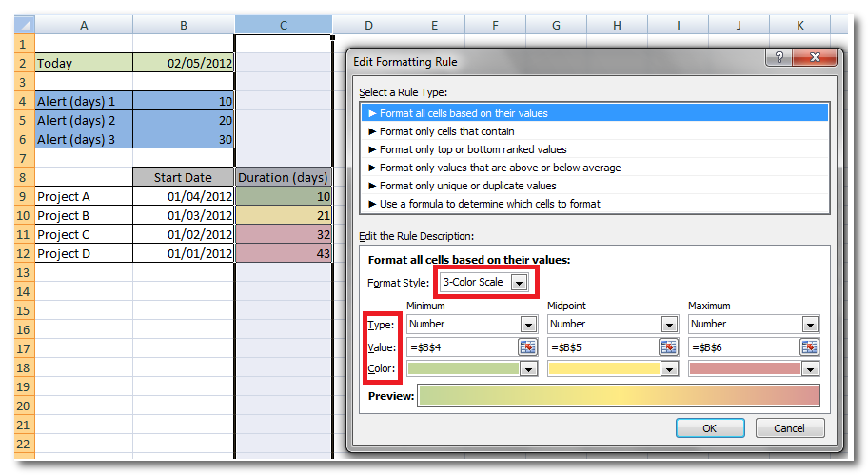Open the Midpoint yellow color picker
The image size is (868, 475).
pyautogui.click(x=669, y=369)
